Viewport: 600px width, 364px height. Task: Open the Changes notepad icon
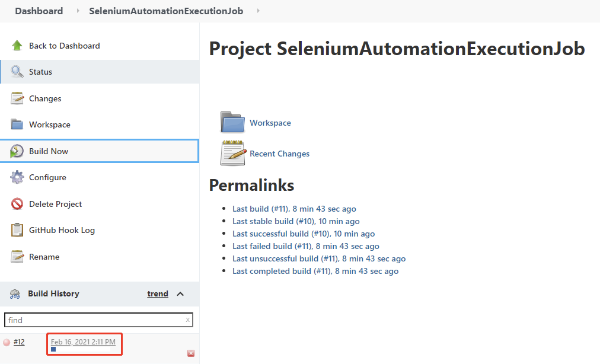click(x=17, y=98)
